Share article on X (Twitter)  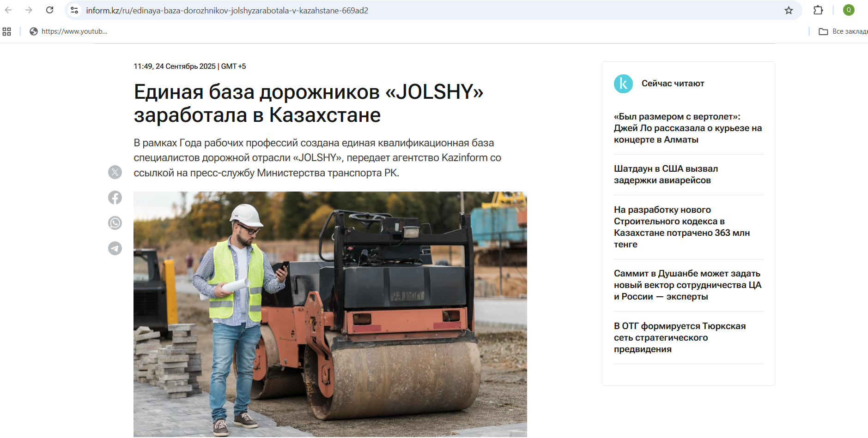[x=115, y=172]
